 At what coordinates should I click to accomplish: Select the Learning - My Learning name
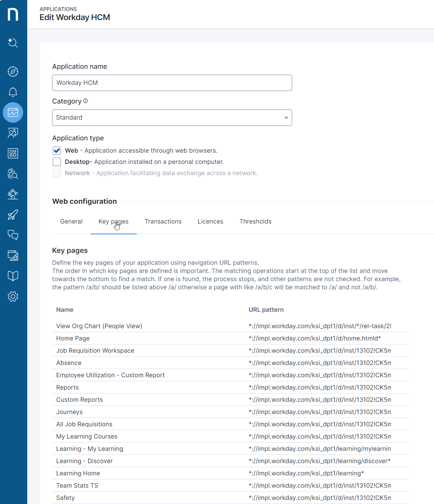[90, 449]
